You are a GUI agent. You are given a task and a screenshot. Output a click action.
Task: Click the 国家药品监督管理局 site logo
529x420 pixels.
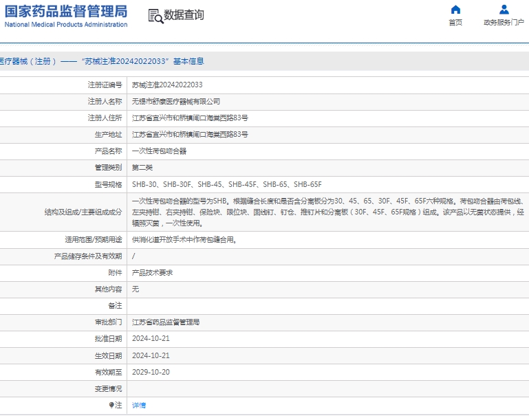point(66,11)
